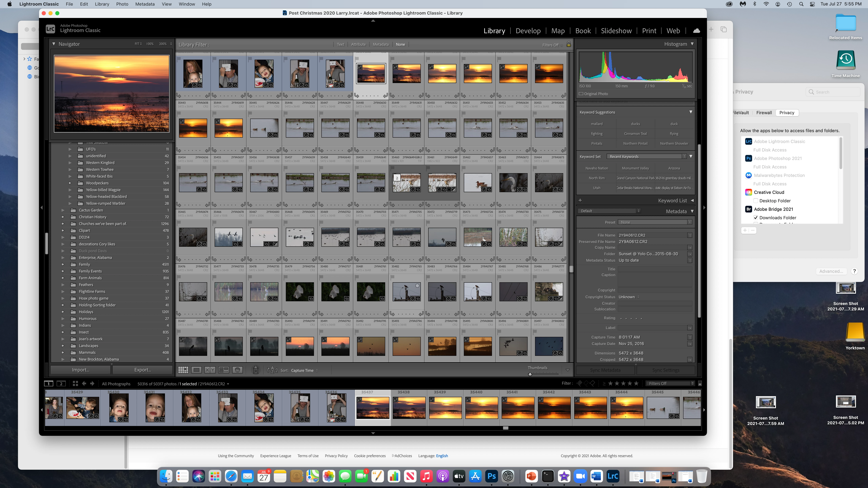
Task: Uncheck the Downloads Folder checkbox
Action: pos(756,218)
